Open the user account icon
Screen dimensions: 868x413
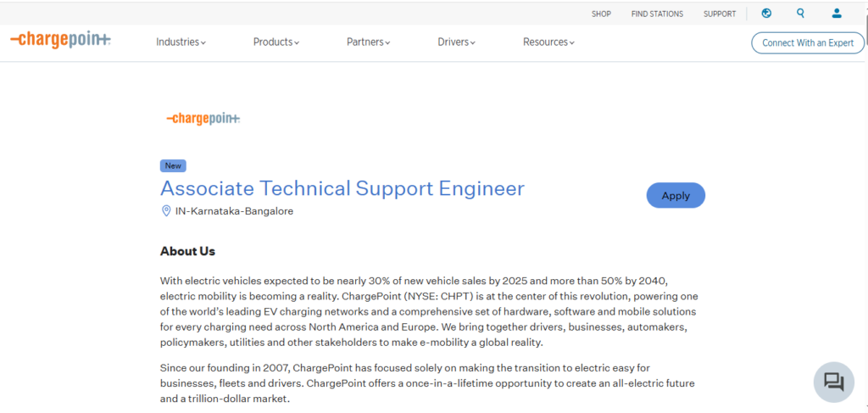(x=837, y=14)
